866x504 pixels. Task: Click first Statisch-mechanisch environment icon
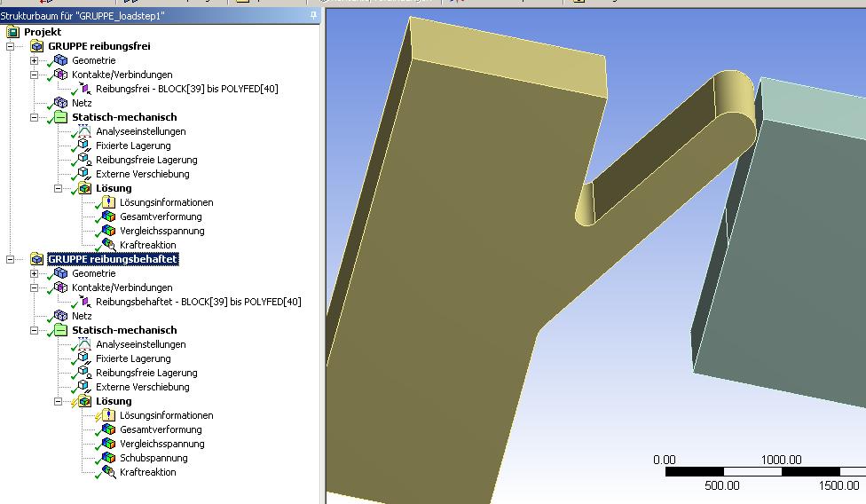pos(60,117)
